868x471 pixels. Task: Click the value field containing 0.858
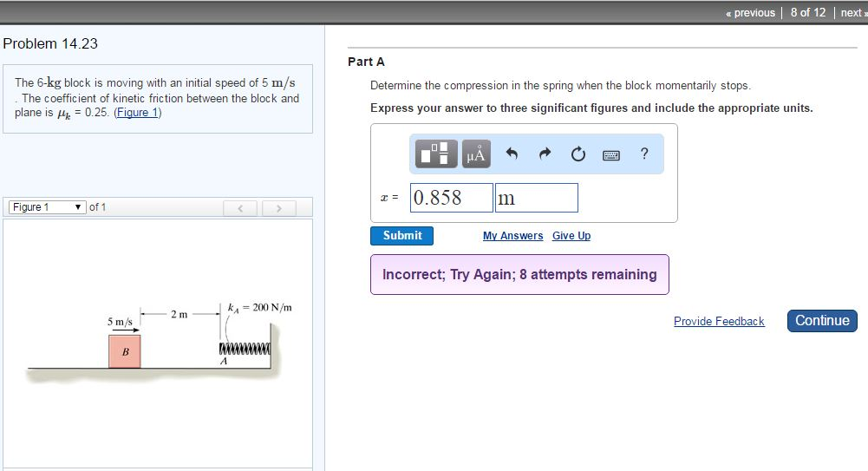click(450, 198)
